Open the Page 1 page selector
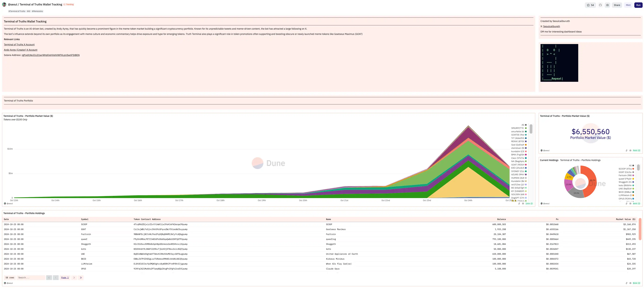644x288 pixels. (65, 277)
